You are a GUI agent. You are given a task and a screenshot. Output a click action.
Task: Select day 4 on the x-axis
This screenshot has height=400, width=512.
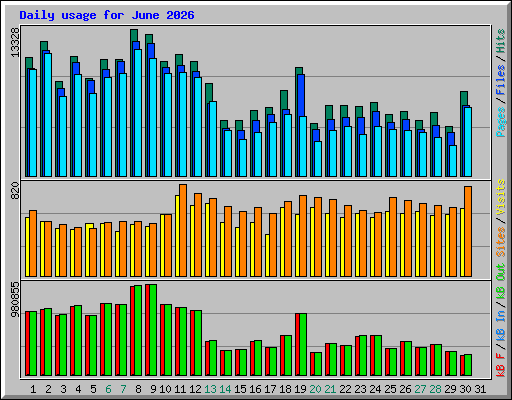(x=78, y=389)
